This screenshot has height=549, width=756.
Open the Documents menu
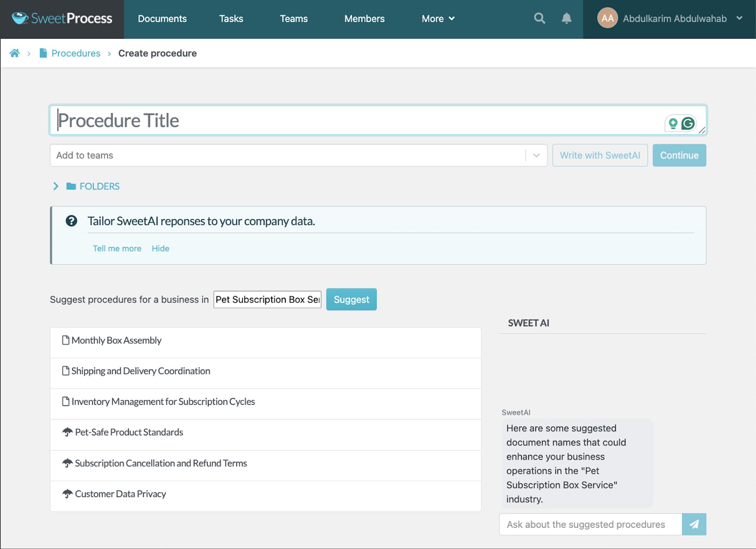pos(162,19)
